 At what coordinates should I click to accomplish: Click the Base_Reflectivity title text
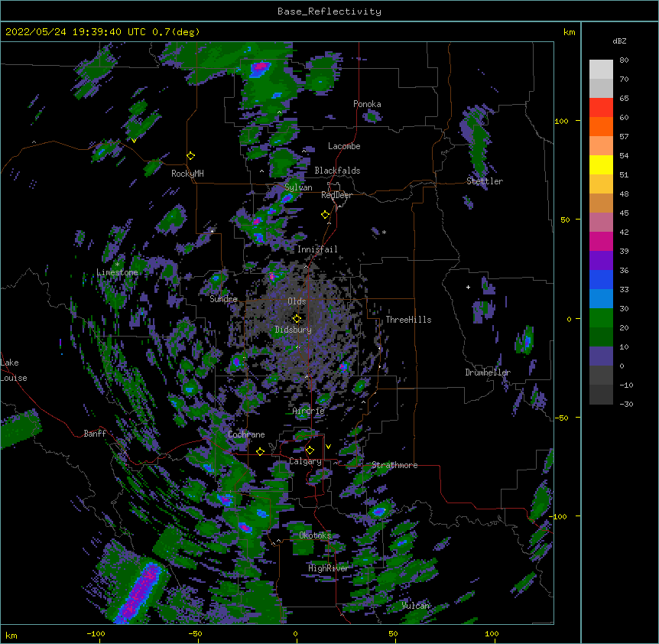(x=329, y=11)
